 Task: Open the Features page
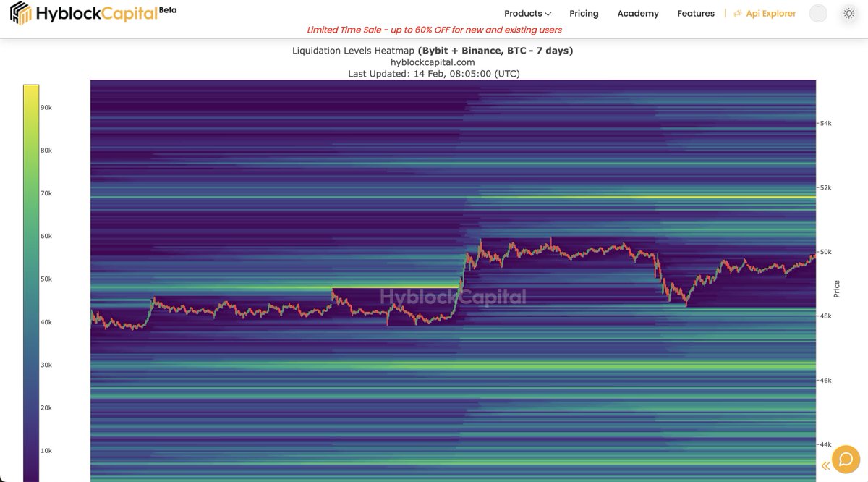pyautogui.click(x=696, y=14)
